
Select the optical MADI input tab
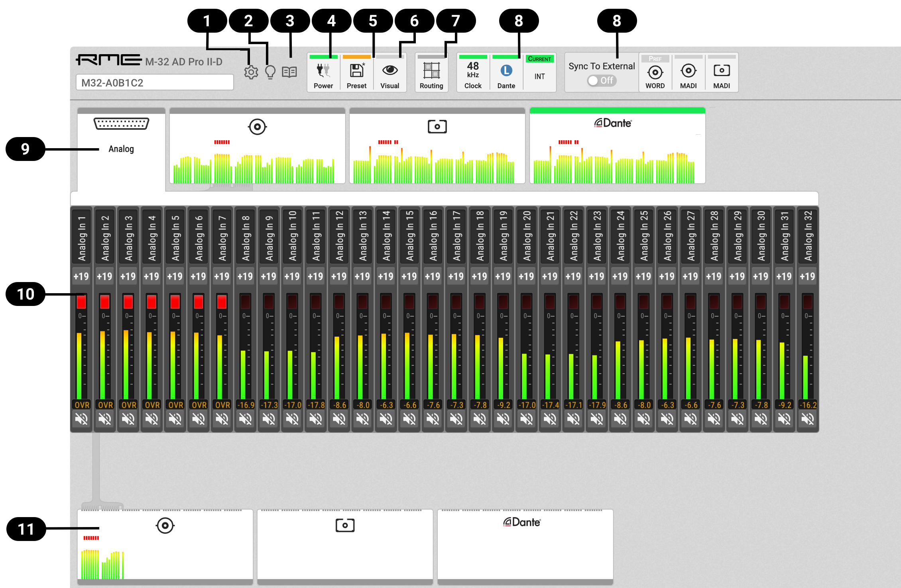click(x=437, y=145)
